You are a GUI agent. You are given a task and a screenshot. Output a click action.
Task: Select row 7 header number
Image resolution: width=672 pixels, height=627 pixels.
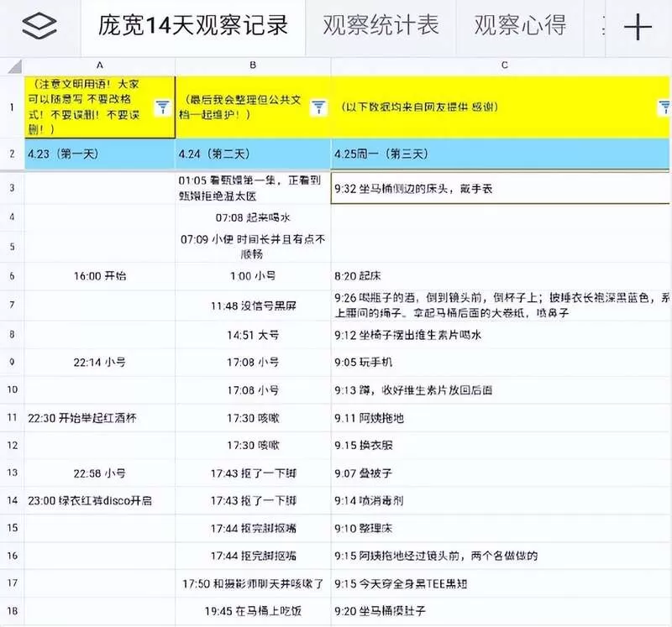tap(12, 305)
